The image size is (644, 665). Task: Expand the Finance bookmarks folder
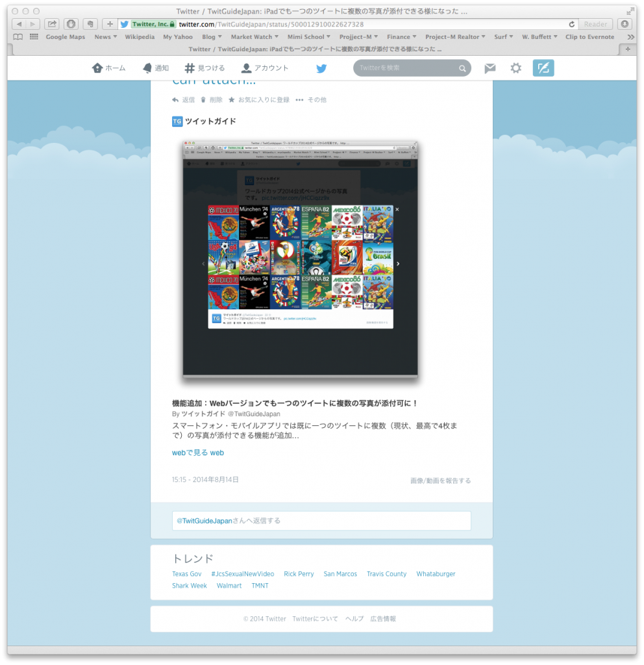click(401, 37)
